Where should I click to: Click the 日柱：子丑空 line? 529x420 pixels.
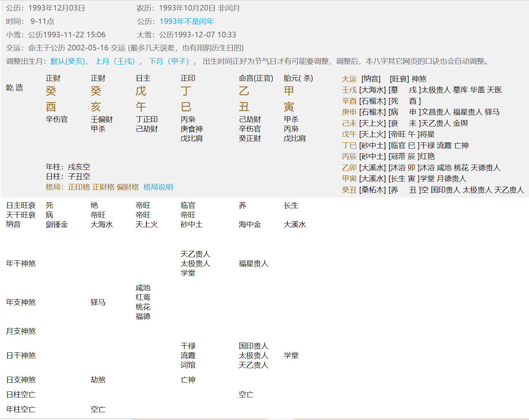click(x=68, y=177)
